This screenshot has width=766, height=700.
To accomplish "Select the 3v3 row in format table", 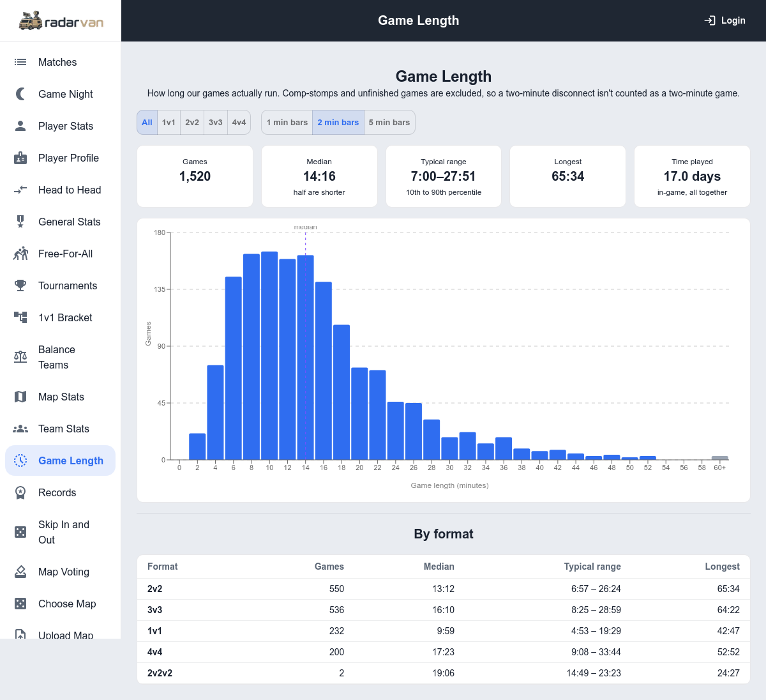I will click(x=444, y=610).
